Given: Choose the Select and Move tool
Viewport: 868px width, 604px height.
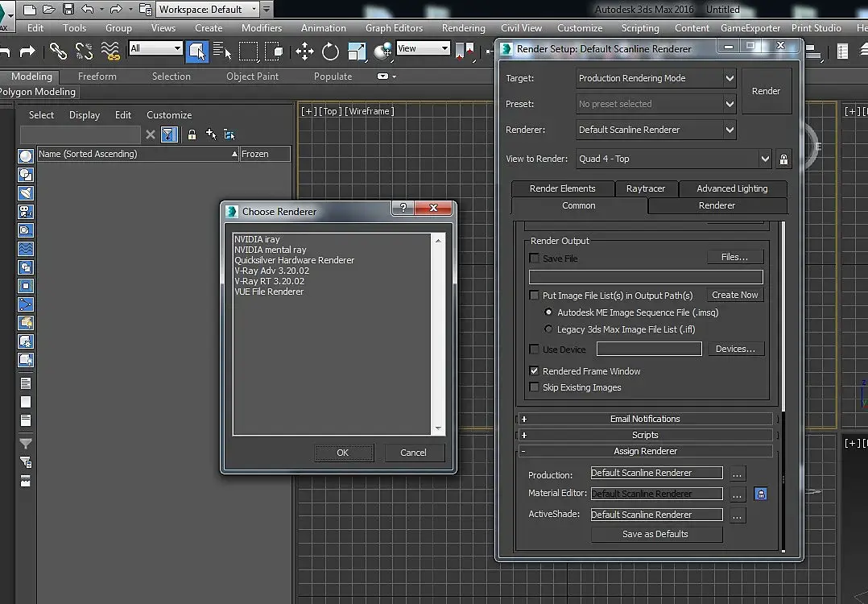Looking at the screenshot, I should coord(304,52).
